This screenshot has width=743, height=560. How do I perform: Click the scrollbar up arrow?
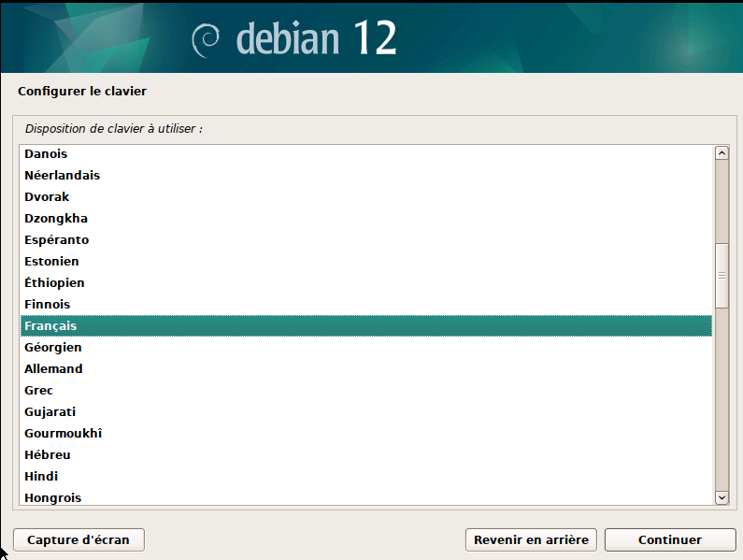(722, 152)
